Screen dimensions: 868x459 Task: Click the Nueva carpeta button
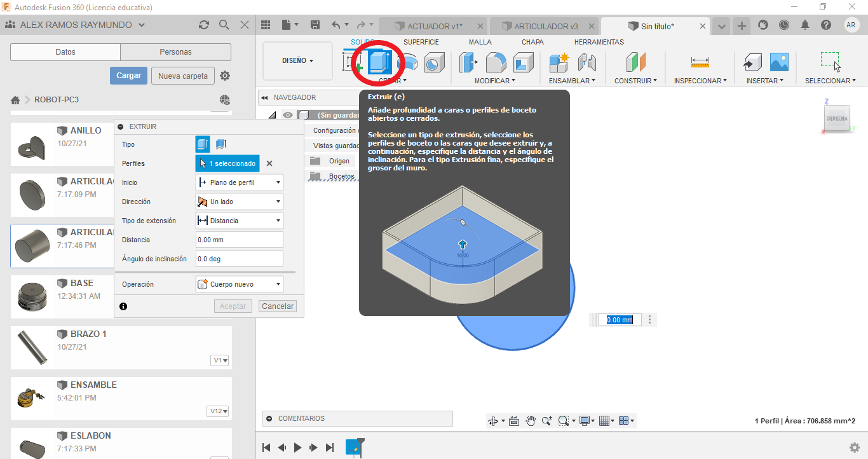point(183,76)
